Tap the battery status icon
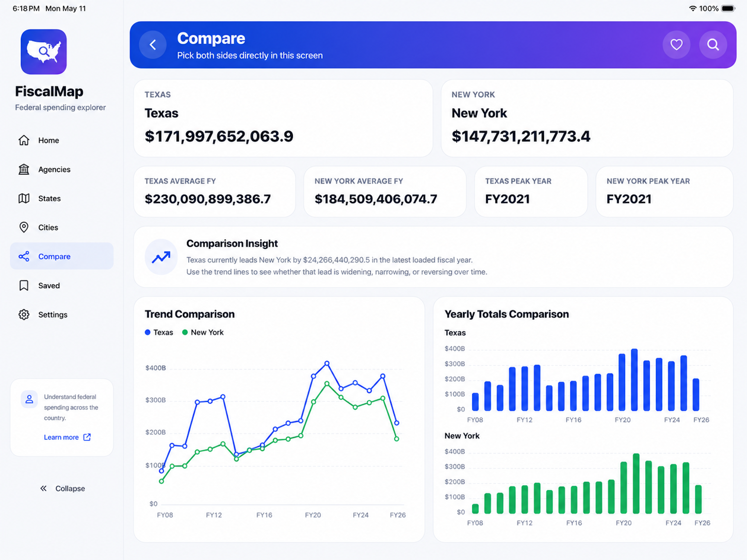The height and width of the screenshot is (560, 747). pyautogui.click(x=728, y=8)
